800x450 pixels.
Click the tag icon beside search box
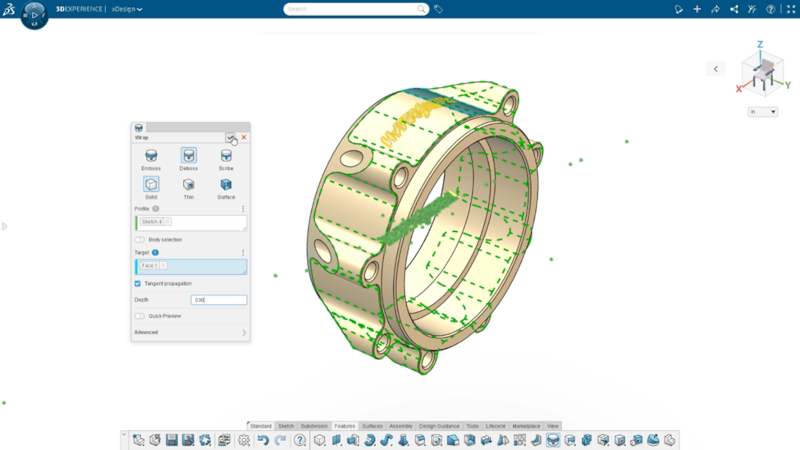tap(439, 9)
